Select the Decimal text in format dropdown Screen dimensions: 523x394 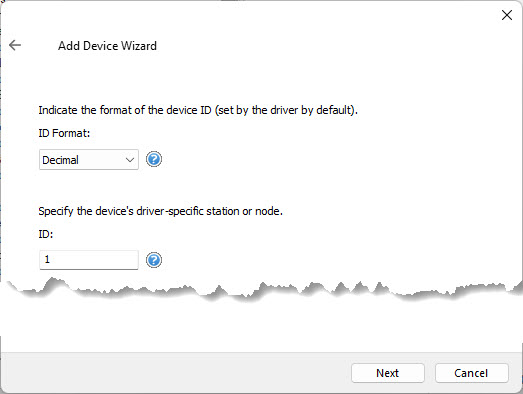60,160
